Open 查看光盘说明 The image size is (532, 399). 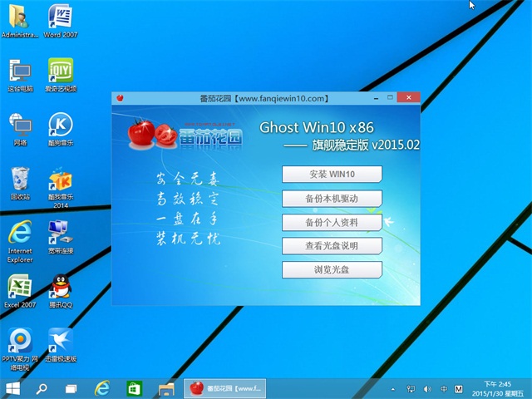pyautogui.click(x=332, y=246)
